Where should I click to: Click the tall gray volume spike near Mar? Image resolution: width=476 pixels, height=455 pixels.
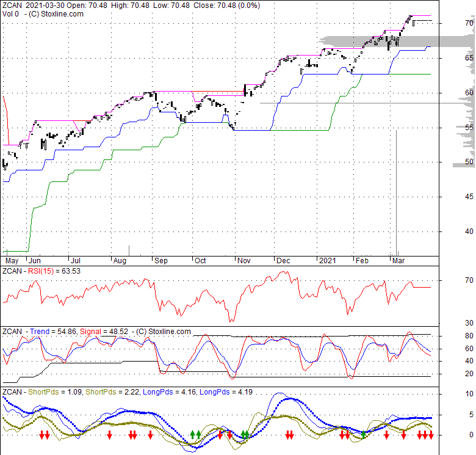(396, 193)
